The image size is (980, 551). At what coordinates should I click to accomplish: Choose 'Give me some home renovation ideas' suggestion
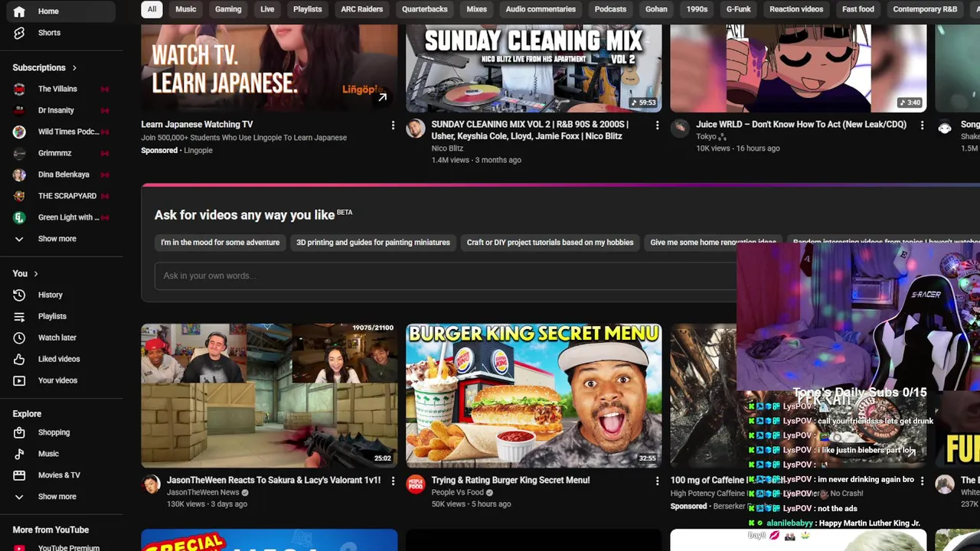[x=713, y=243]
